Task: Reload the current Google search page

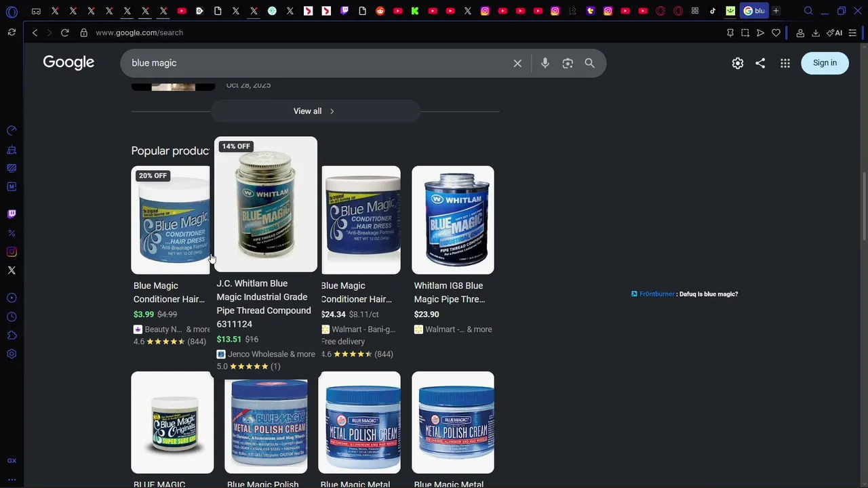Action: click(64, 33)
